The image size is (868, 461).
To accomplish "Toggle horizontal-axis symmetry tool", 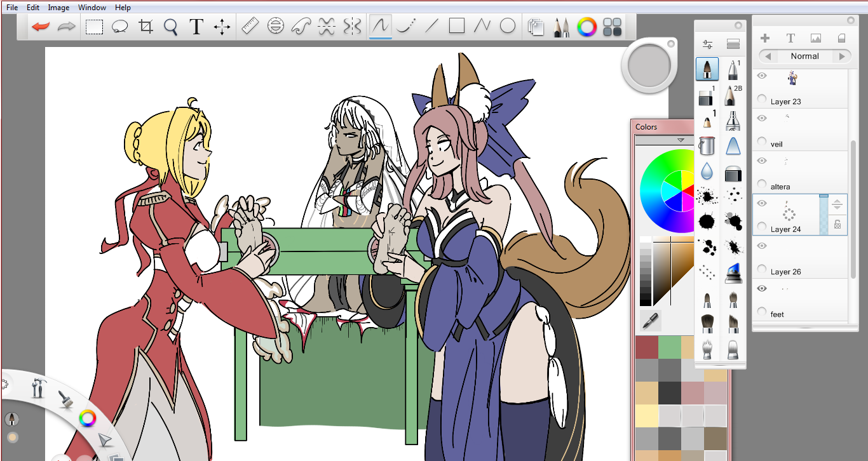I will point(327,26).
